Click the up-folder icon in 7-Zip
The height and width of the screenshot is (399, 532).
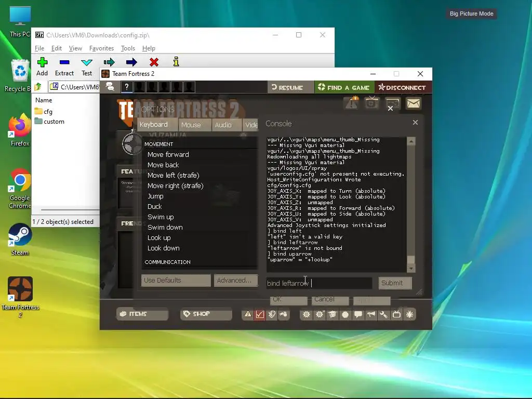[38, 87]
